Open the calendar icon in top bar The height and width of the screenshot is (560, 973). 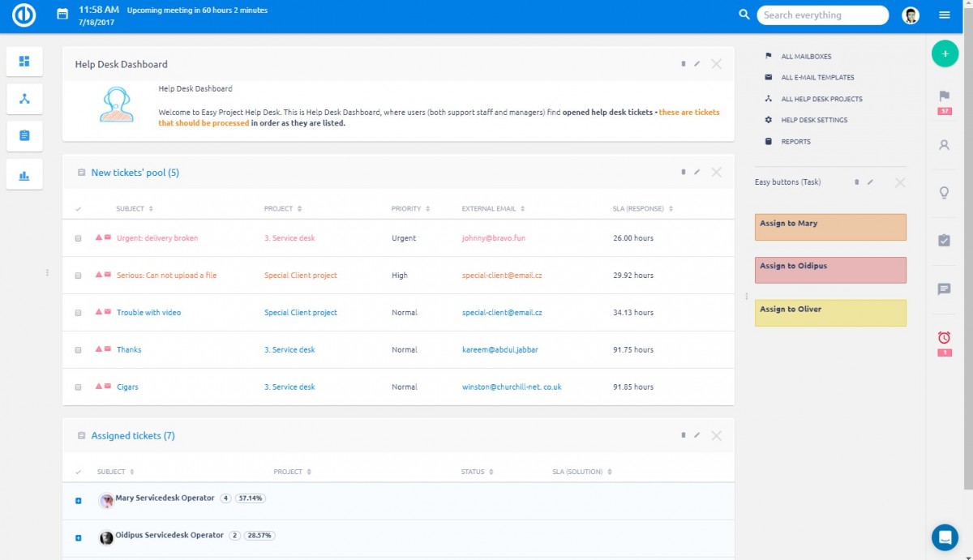point(62,14)
